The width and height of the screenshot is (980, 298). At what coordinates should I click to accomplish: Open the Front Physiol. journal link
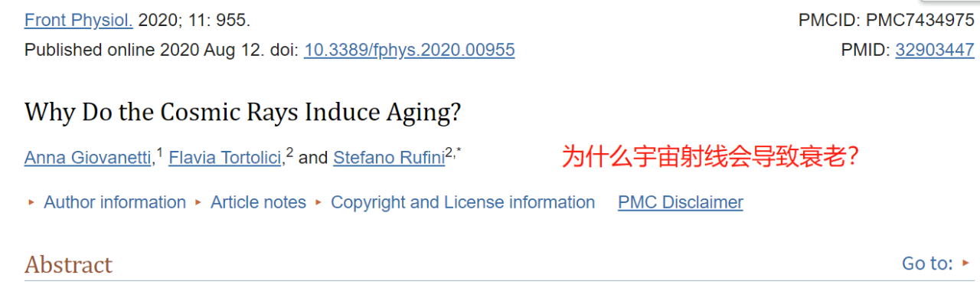click(x=78, y=21)
